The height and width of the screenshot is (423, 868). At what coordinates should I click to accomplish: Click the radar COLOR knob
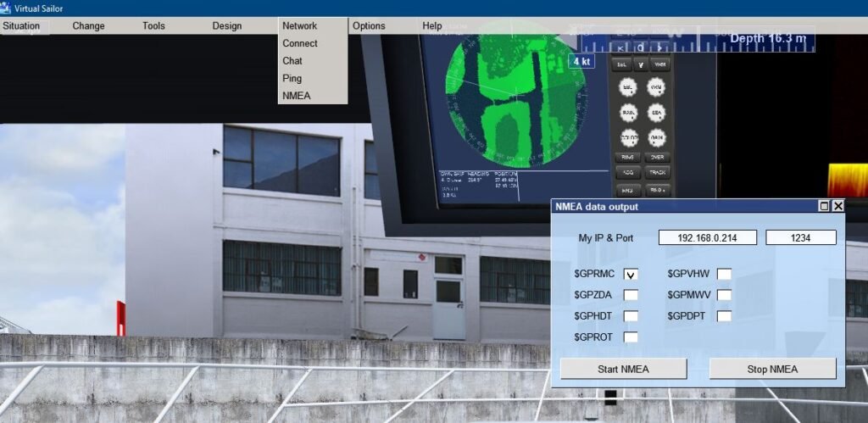point(629,138)
